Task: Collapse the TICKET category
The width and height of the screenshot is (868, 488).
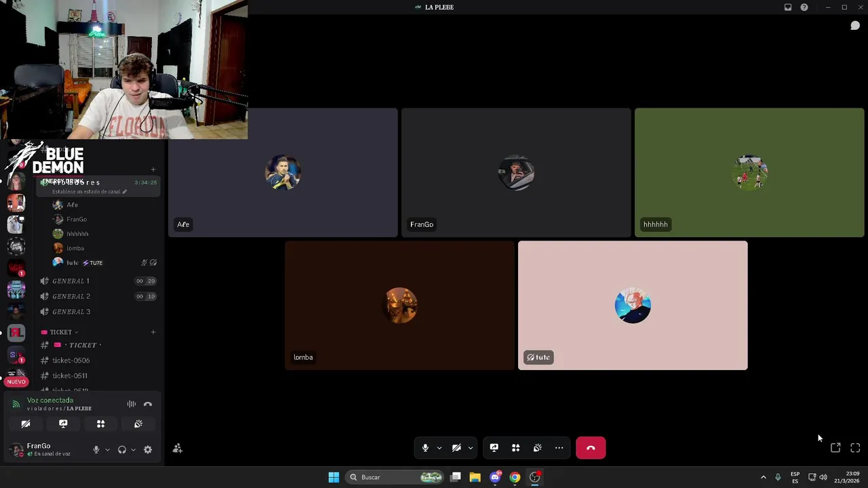Action: [x=60, y=332]
